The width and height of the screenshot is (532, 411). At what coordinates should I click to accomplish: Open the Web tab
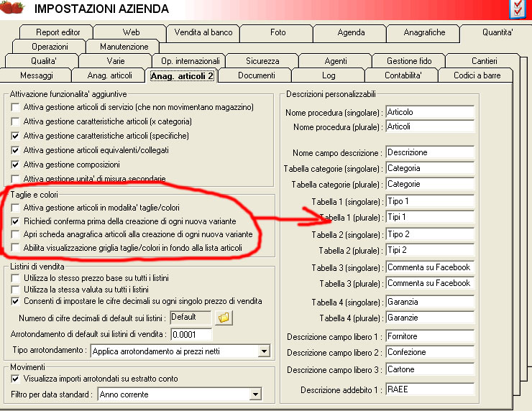tap(130, 32)
